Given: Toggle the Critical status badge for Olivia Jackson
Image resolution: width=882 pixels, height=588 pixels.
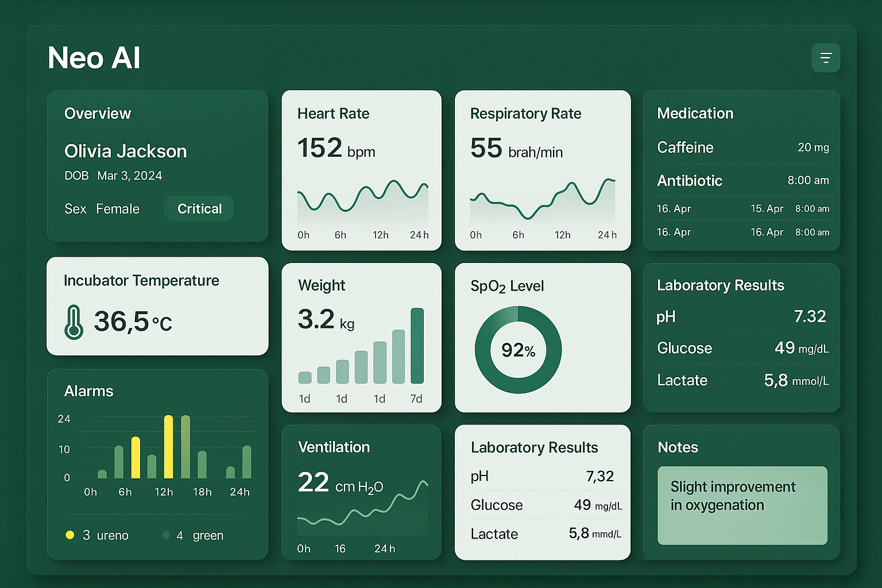Looking at the screenshot, I should coord(198,208).
